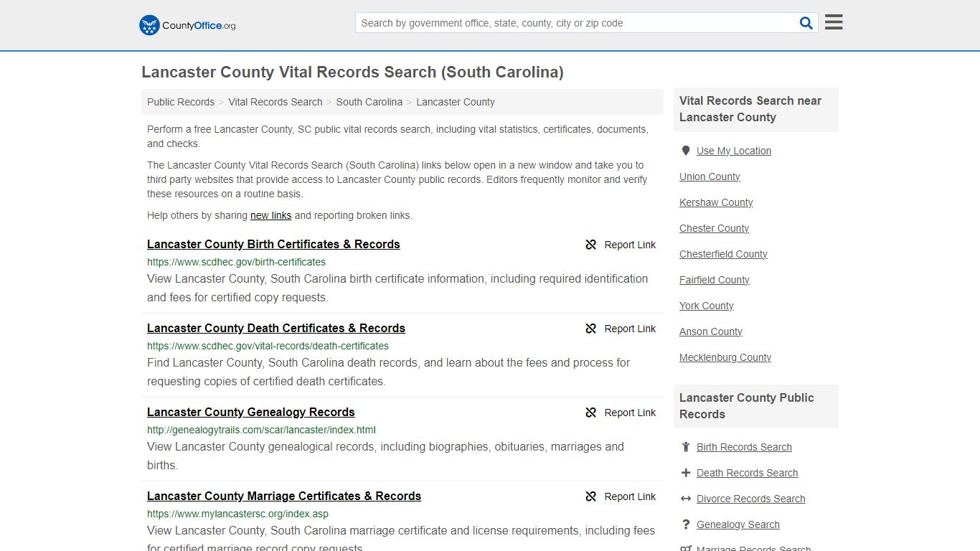980x551 pixels.
Task: Click the plus icon by Death Records Search
Action: 686,473
